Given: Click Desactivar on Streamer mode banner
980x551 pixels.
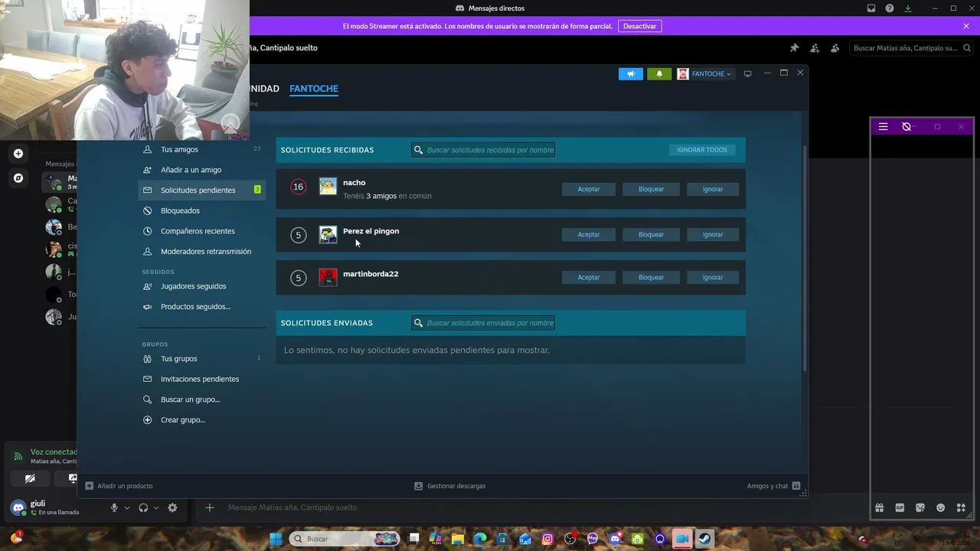Looking at the screenshot, I should (640, 26).
